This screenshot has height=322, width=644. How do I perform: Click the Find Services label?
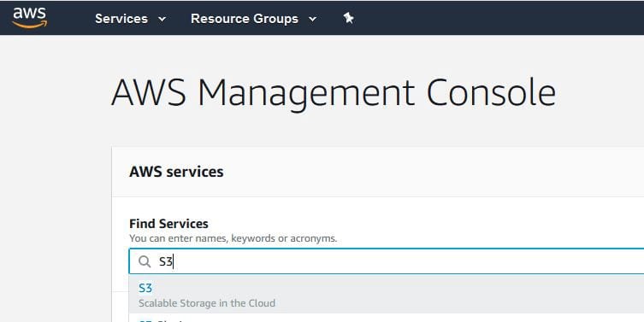point(168,224)
